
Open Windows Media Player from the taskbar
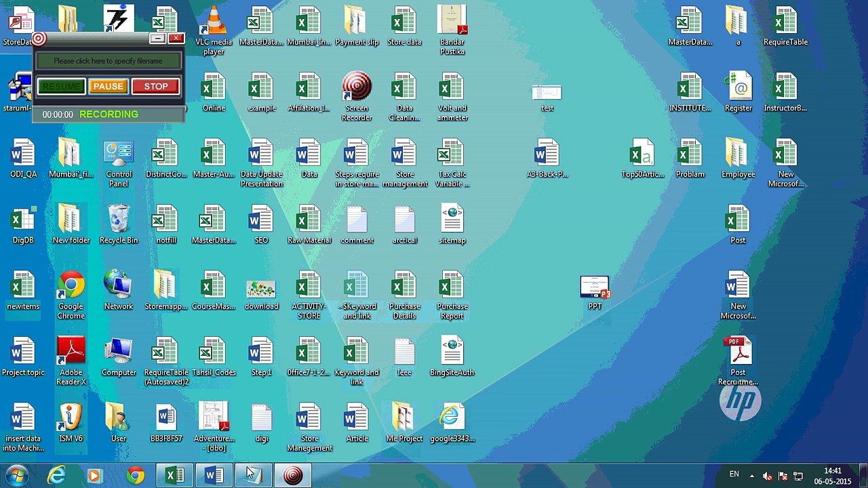(94, 476)
